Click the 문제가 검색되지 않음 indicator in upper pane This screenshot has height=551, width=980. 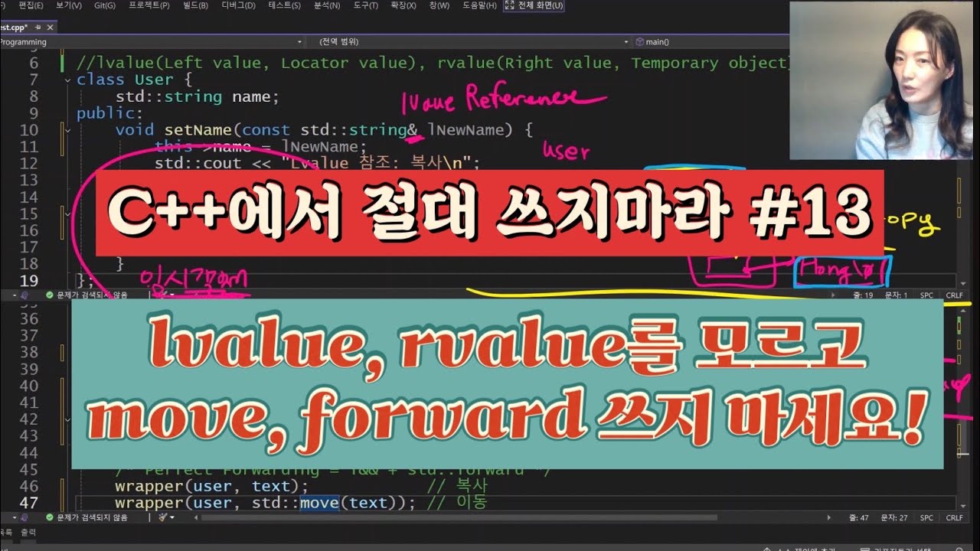tap(86, 295)
